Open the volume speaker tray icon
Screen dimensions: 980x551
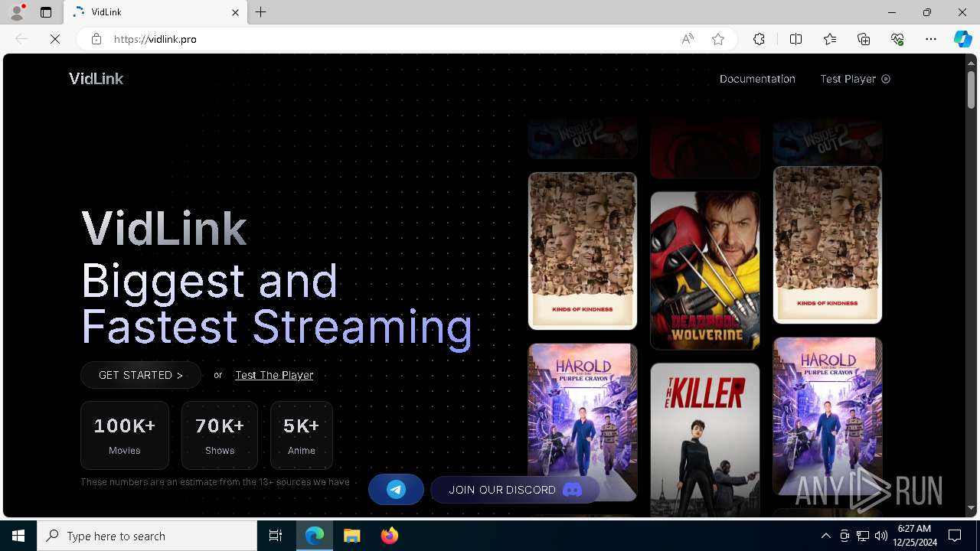point(881,536)
